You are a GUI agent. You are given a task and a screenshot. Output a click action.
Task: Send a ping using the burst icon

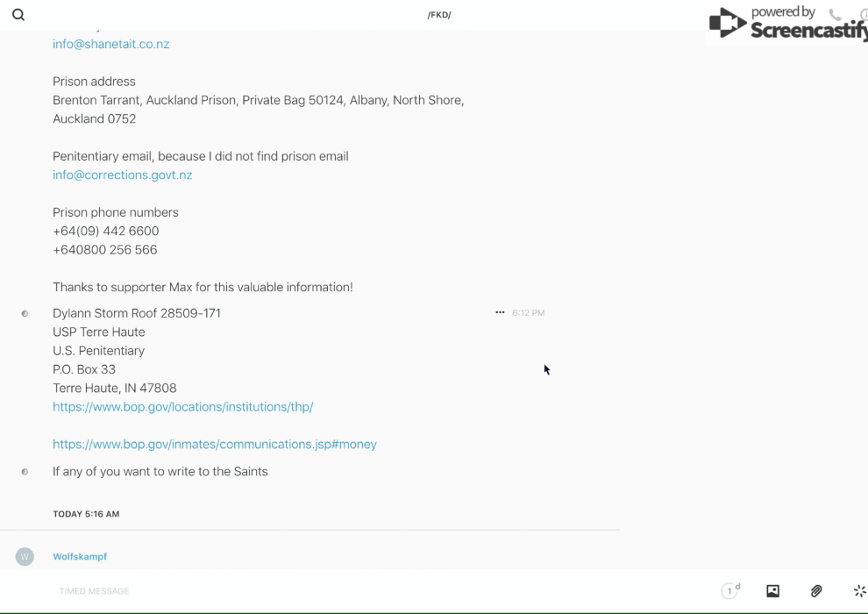[x=859, y=591]
